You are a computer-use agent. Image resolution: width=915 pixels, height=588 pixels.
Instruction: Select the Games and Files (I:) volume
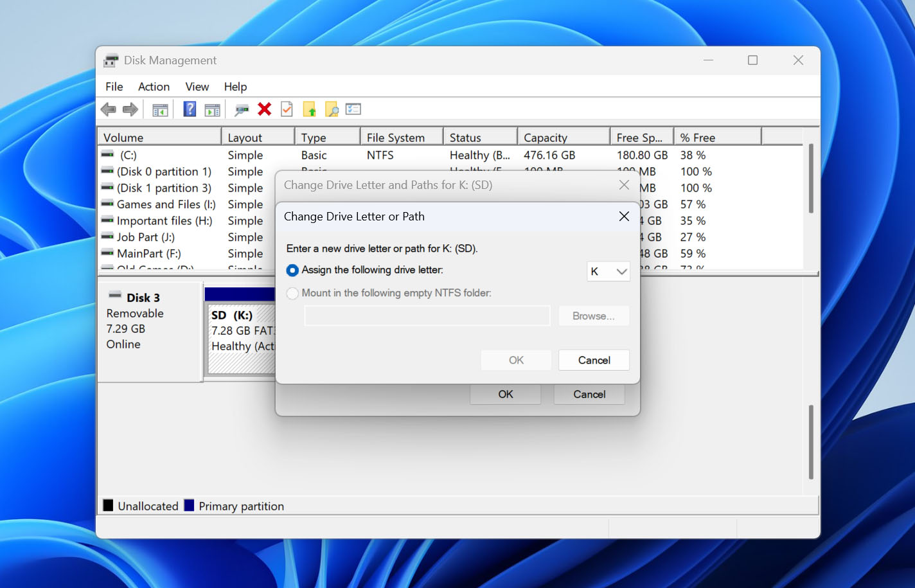(166, 204)
